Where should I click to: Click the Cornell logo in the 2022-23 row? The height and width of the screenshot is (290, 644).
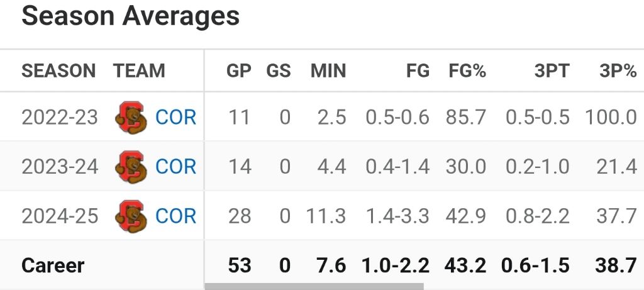point(131,118)
